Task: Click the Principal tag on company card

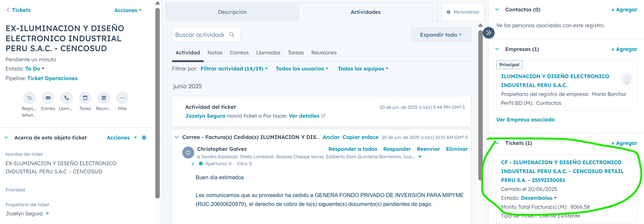Action: (509, 65)
